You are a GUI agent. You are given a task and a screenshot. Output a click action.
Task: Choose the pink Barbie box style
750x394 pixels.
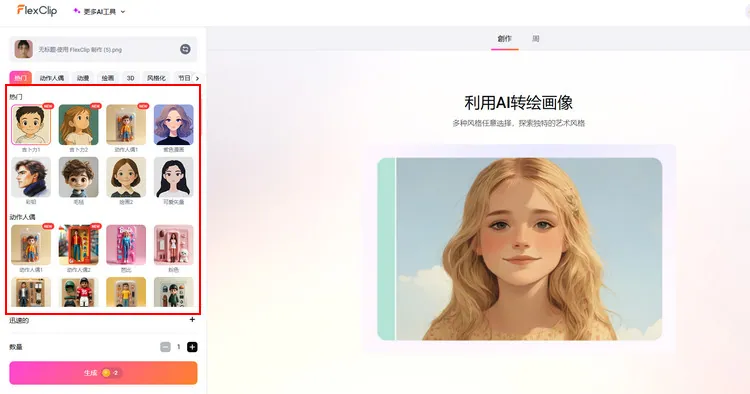coord(126,245)
